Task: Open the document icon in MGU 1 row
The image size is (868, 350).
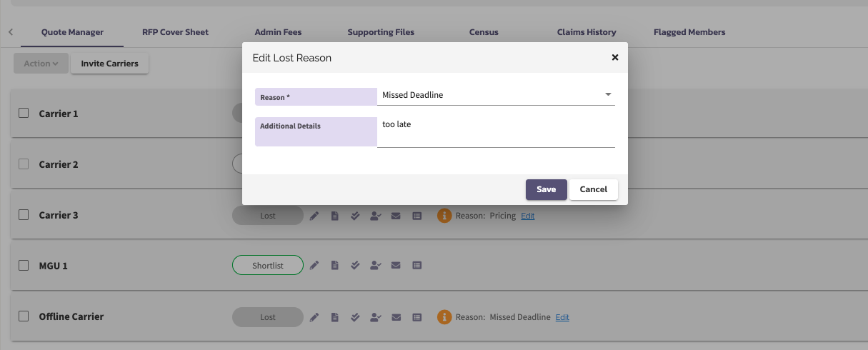Action: [x=334, y=265]
